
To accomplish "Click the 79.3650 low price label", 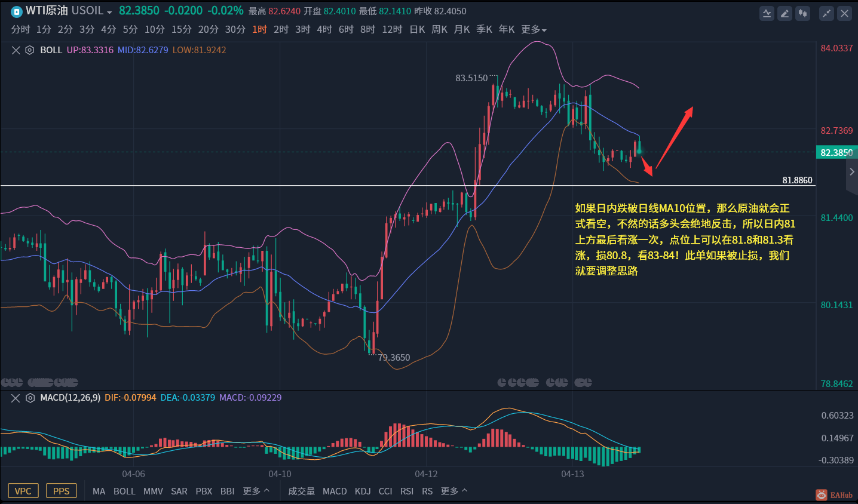I will pos(394,357).
